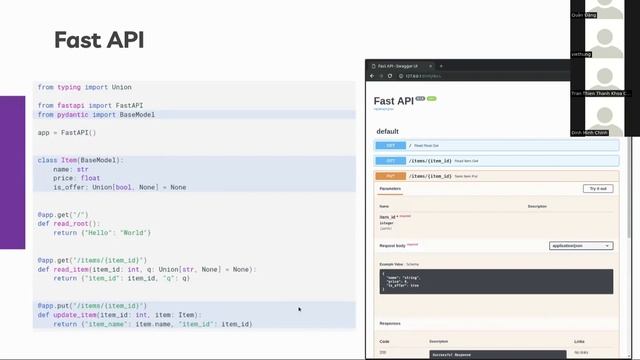Click the Responses section heading
The image size is (640, 360).
[x=390, y=323]
